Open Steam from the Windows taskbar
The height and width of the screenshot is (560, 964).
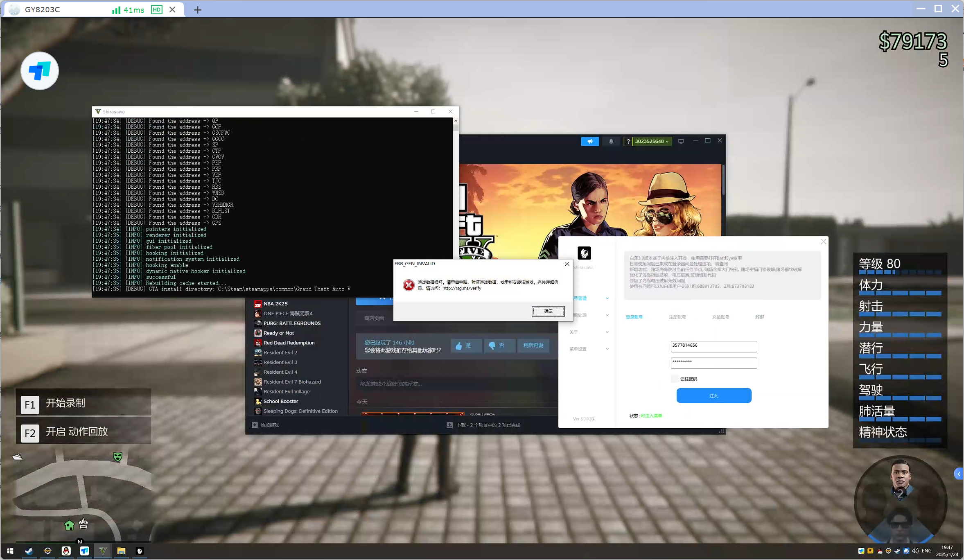[x=29, y=551]
